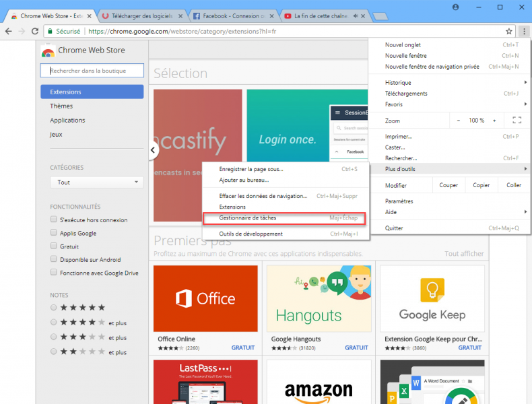
Task: Click the Couper button
Action: (x=448, y=185)
